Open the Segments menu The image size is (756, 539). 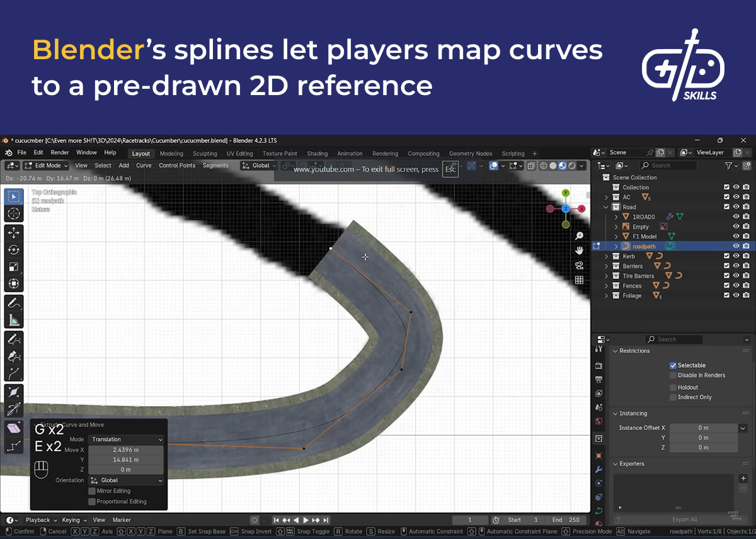pyautogui.click(x=215, y=166)
